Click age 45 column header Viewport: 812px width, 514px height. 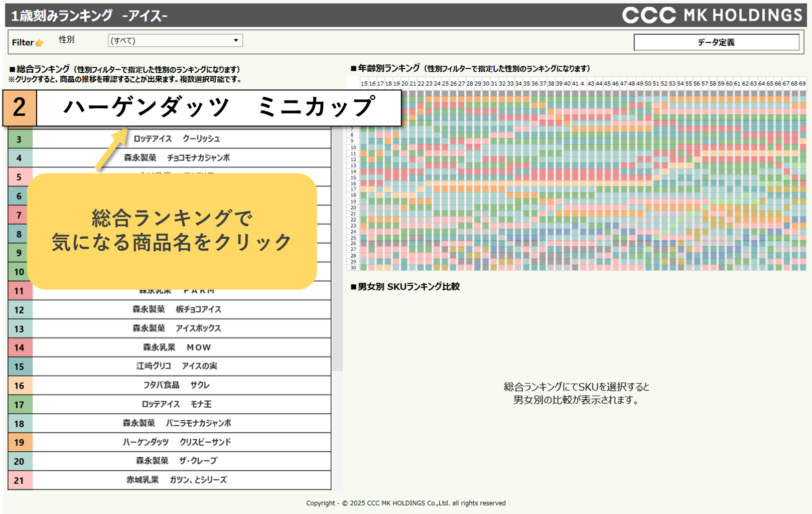(x=607, y=84)
